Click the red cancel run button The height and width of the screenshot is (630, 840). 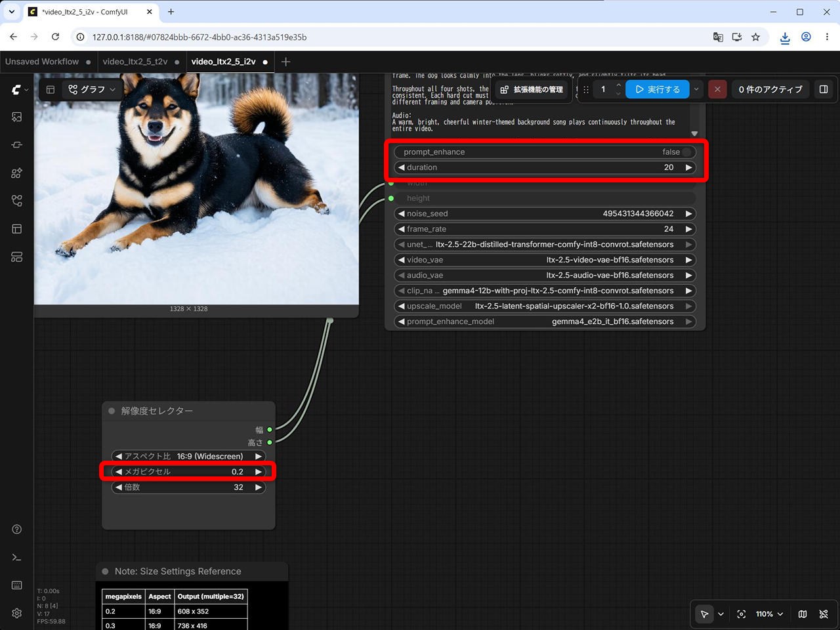pyautogui.click(x=717, y=89)
